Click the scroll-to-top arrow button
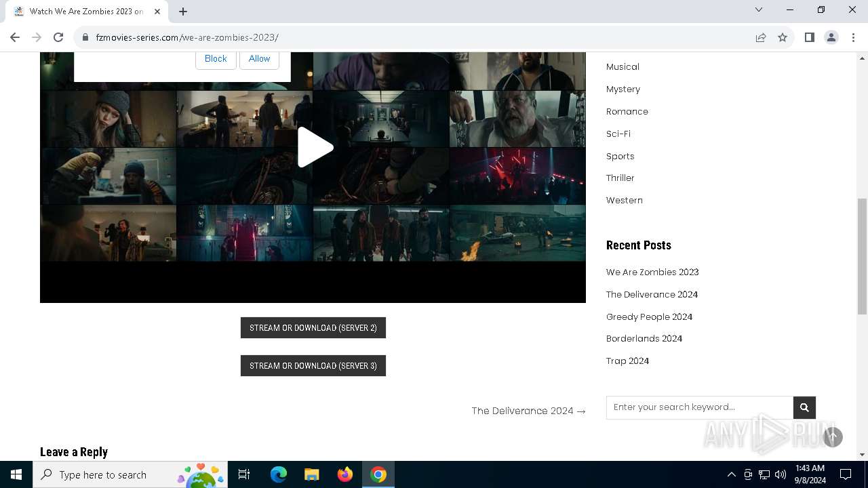 pos(833,437)
